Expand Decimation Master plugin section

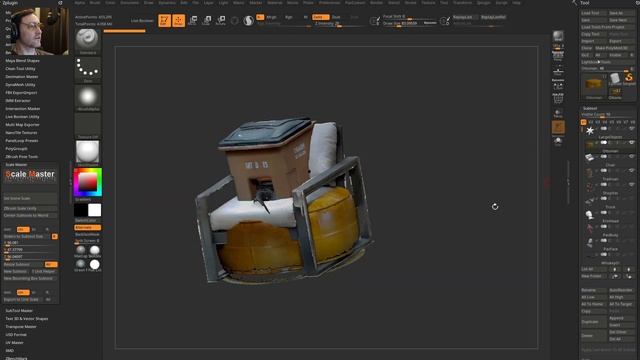(22, 76)
